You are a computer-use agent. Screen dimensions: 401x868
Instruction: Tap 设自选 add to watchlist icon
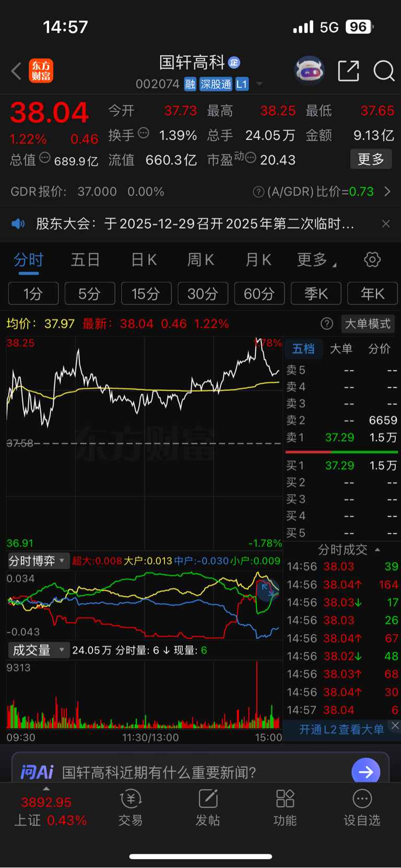(x=362, y=808)
